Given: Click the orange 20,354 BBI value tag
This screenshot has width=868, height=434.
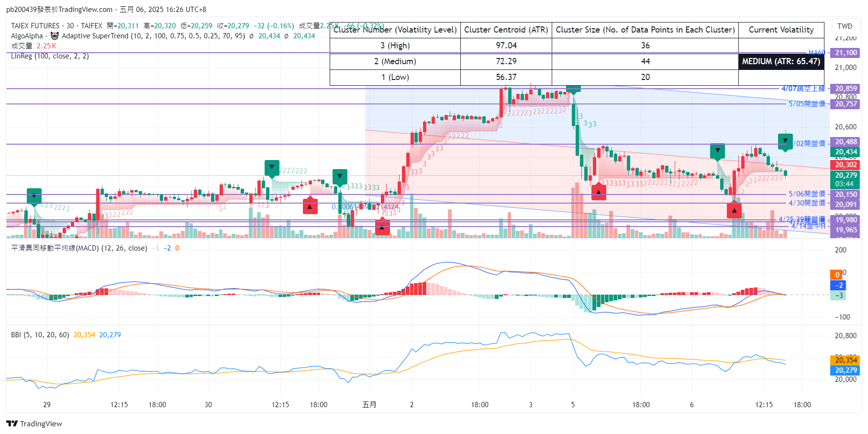Looking at the screenshot, I should point(846,360).
